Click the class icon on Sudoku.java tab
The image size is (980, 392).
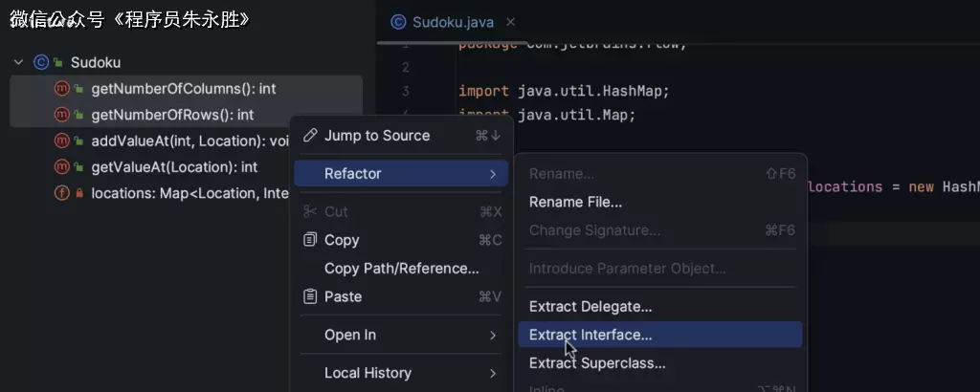[x=399, y=21]
